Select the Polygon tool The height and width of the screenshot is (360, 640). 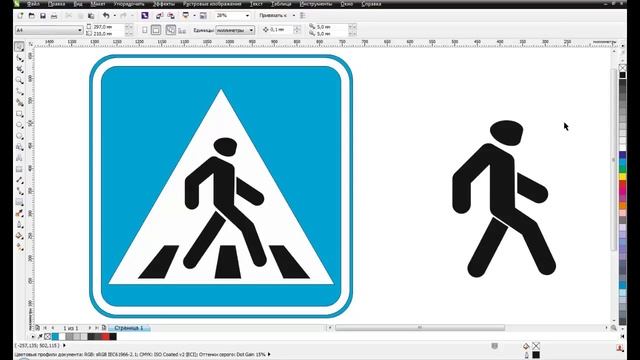tap(20, 136)
